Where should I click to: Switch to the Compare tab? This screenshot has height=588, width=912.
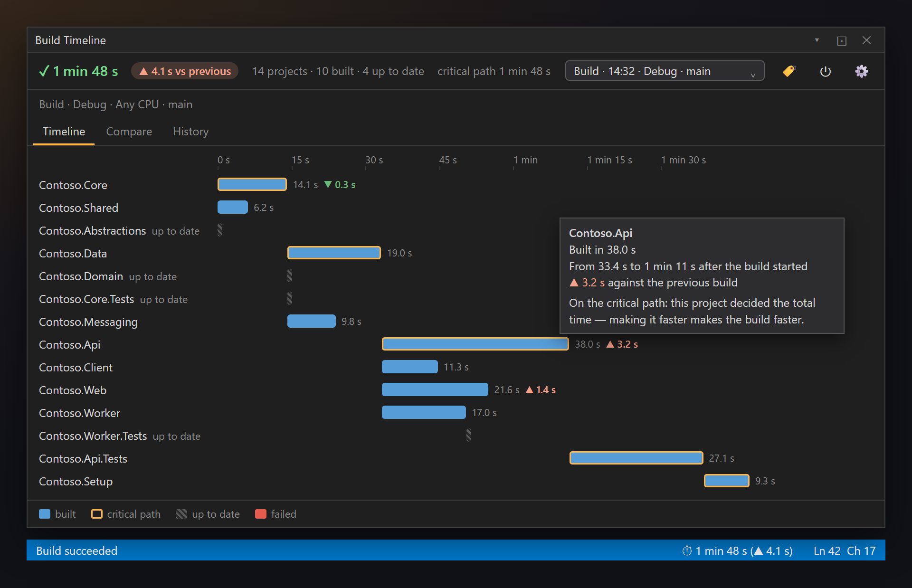[129, 132]
